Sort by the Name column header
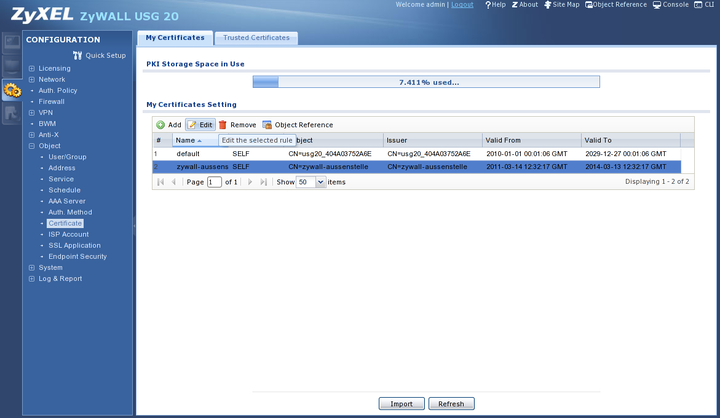The height and width of the screenshot is (418, 720). point(195,140)
